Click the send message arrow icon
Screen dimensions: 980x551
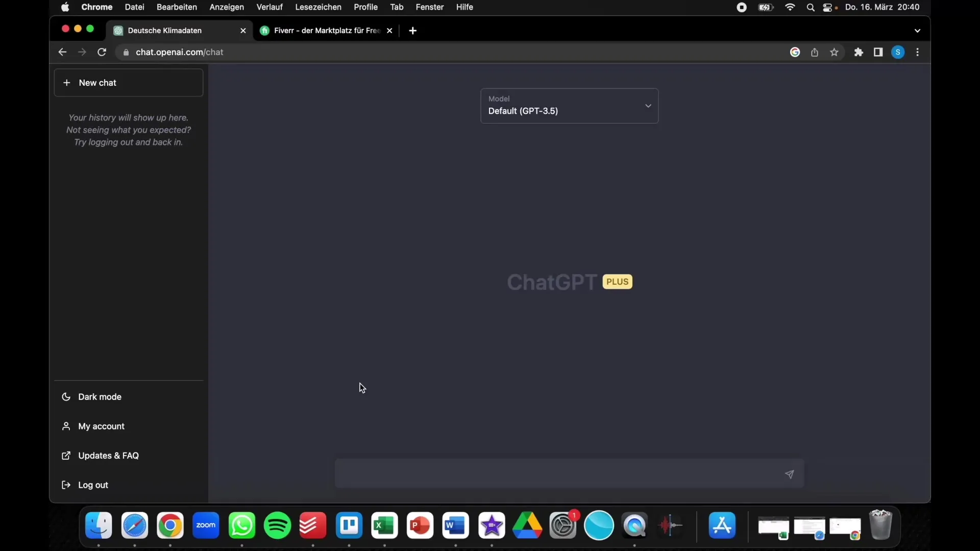[789, 473]
